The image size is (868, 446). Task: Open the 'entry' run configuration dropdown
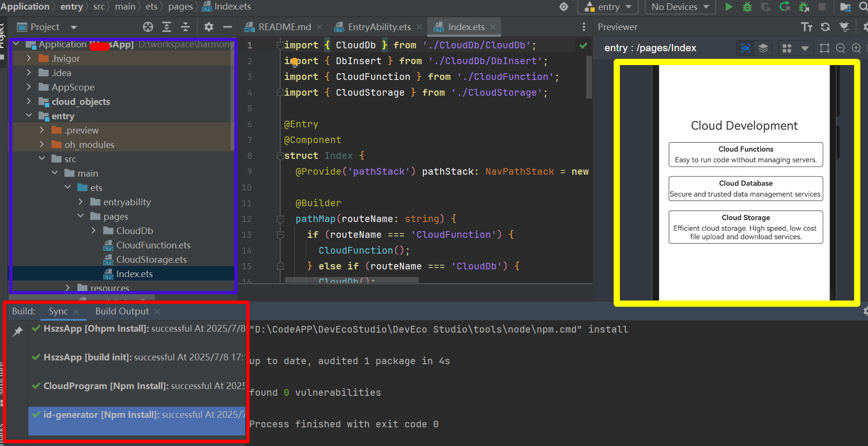pos(608,7)
